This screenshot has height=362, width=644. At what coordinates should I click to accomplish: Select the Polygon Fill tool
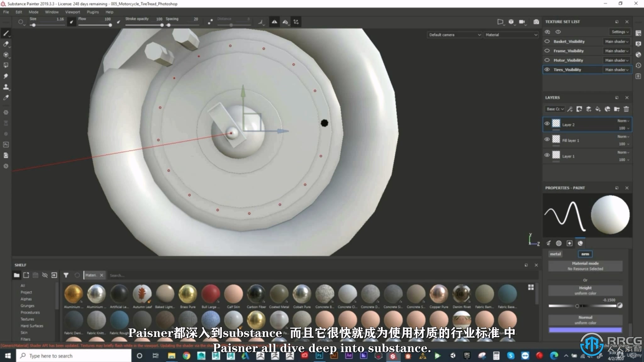[6, 65]
